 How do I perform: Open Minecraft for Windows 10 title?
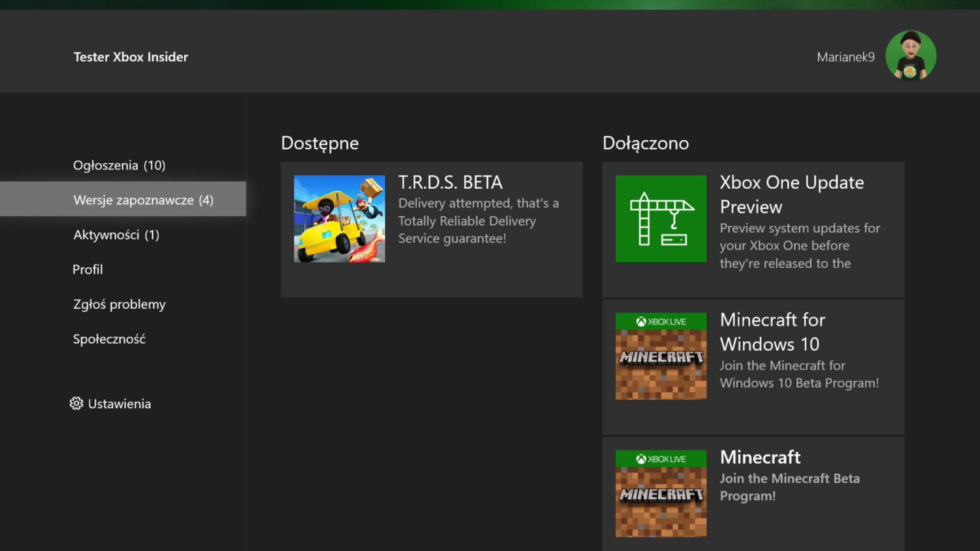pos(773,332)
